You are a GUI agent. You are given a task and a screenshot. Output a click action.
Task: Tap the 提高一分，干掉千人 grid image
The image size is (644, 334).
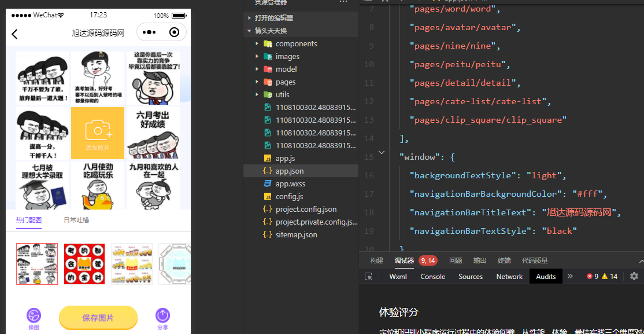tap(42, 133)
